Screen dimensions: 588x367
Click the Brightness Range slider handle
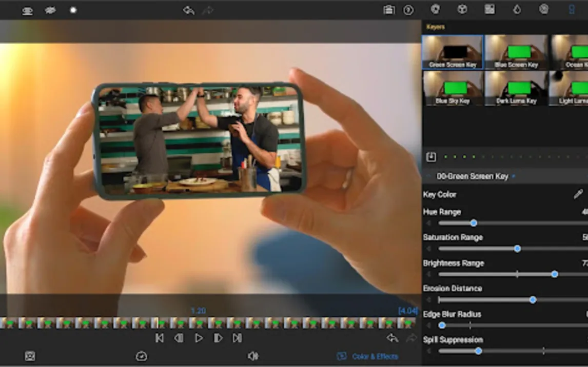pyautogui.click(x=554, y=274)
